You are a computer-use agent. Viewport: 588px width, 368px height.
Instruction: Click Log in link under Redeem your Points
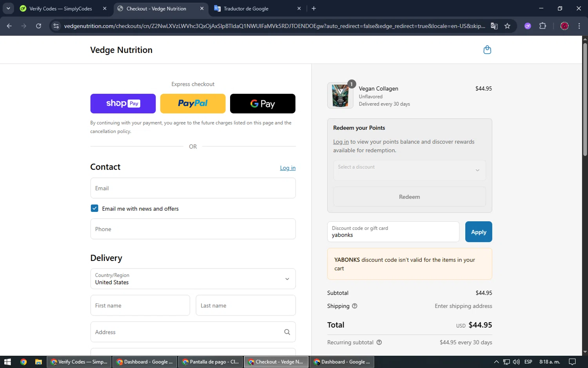(341, 142)
